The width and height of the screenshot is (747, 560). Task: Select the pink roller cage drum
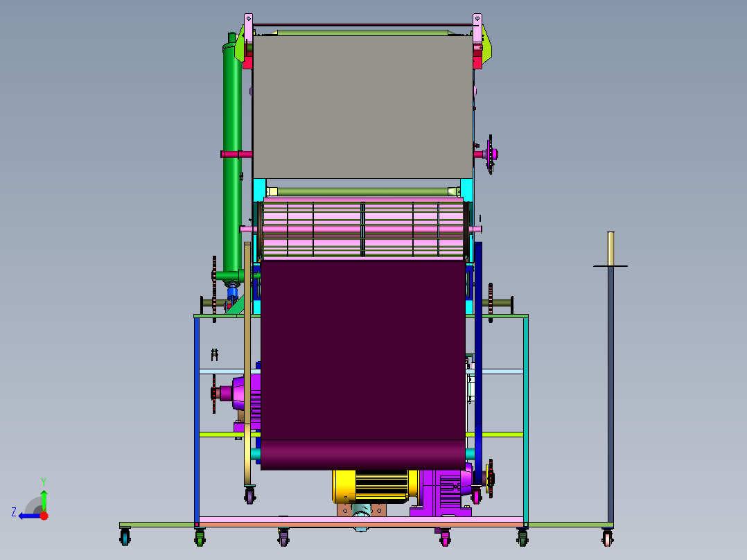click(x=363, y=229)
